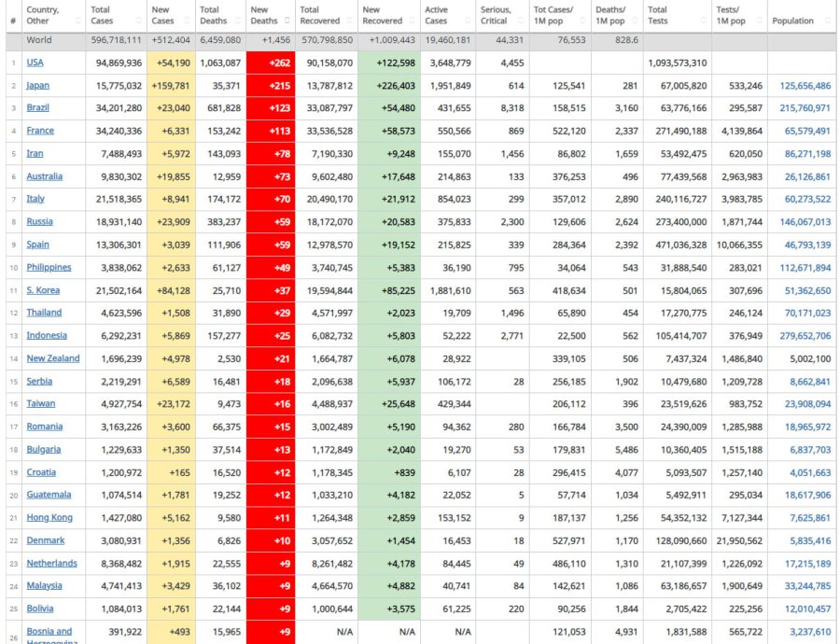Open the Brazil country link

[37, 107]
